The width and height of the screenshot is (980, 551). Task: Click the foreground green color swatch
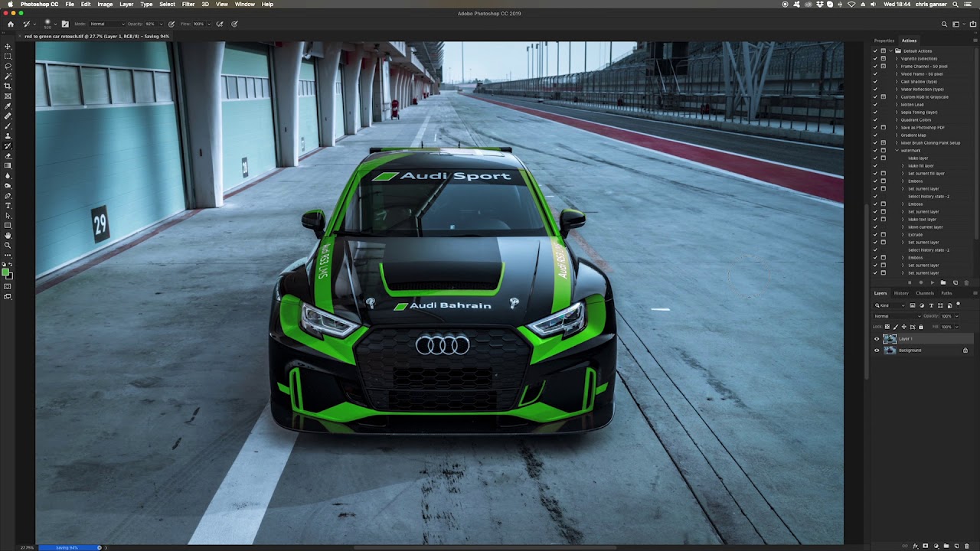click(x=5, y=272)
